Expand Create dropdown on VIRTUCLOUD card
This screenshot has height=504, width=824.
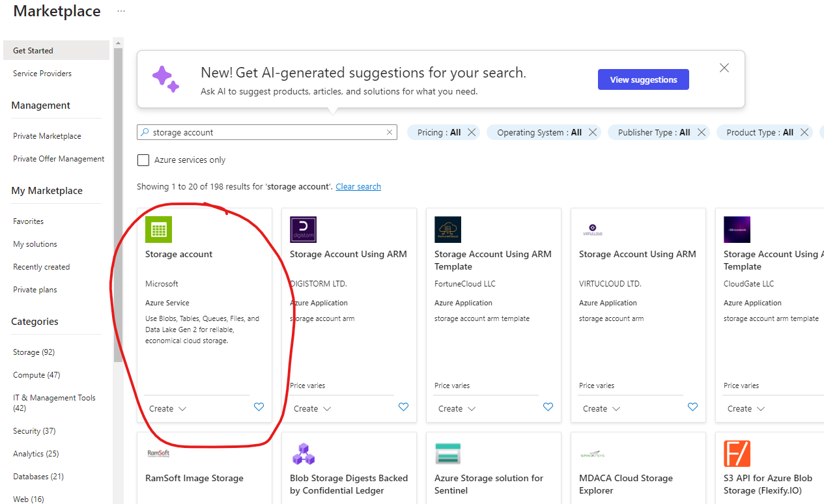coord(602,409)
